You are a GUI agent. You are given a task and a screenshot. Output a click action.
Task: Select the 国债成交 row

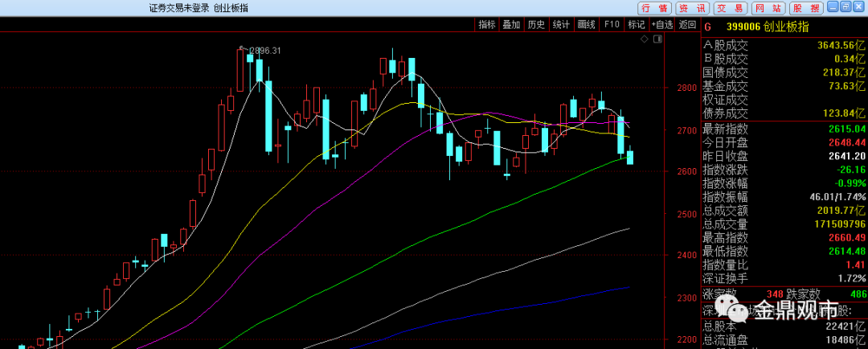[x=784, y=72]
